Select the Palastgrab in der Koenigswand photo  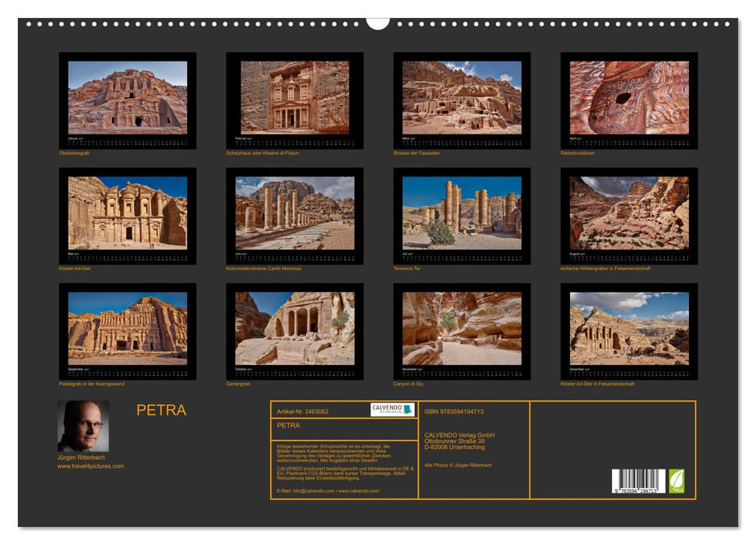(127, 332)
